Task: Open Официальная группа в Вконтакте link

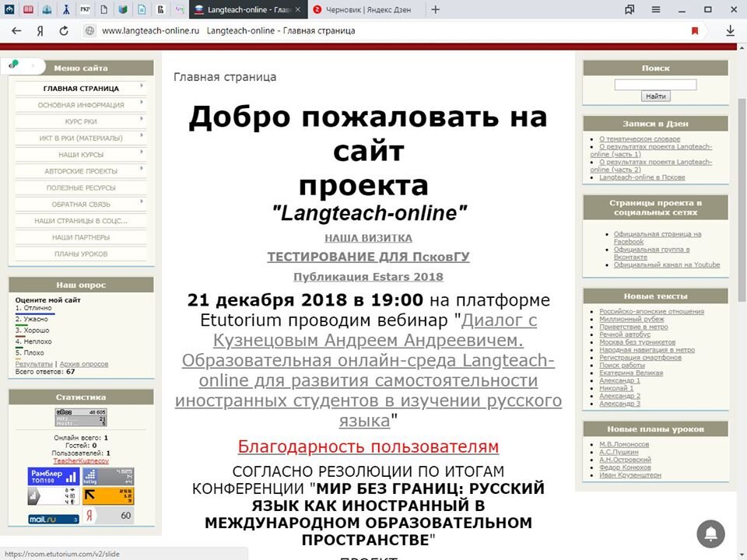Action: 651,253
